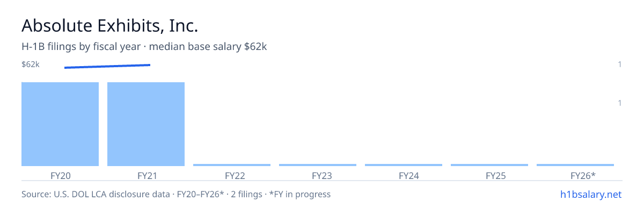Click the $62k salary axis label
The image size is (644, 215).
pos(31,64)
